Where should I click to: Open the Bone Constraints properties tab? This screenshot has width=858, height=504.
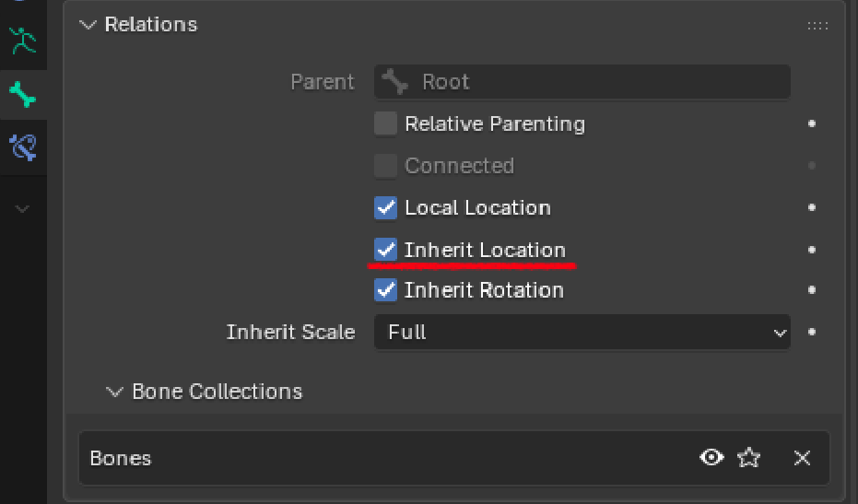pos(23,147)
